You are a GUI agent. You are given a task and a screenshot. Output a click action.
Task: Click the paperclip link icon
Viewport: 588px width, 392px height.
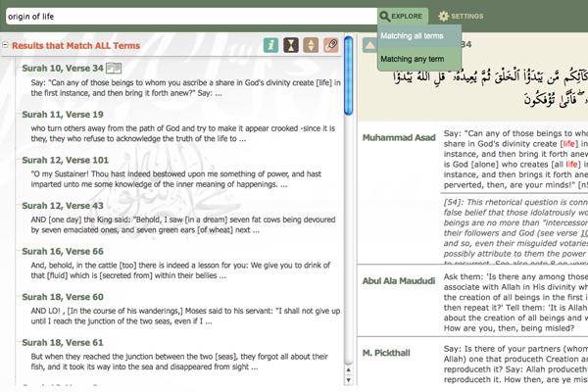(331, 45)
